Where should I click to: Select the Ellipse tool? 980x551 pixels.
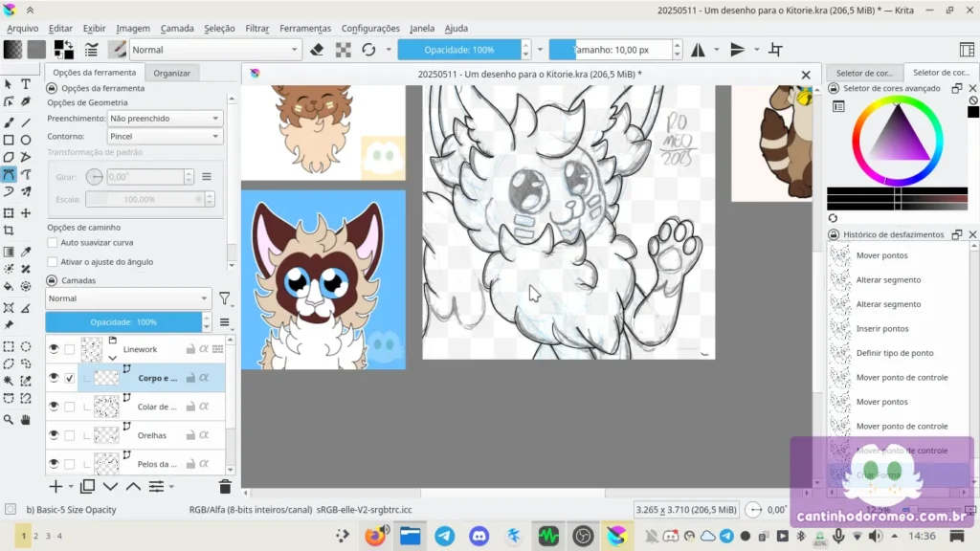[26, 140]
